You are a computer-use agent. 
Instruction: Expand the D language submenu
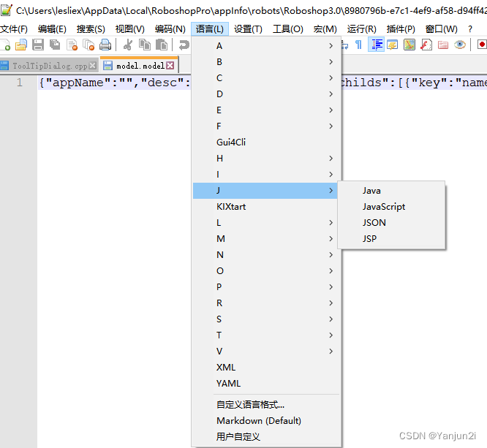(266, 94)
